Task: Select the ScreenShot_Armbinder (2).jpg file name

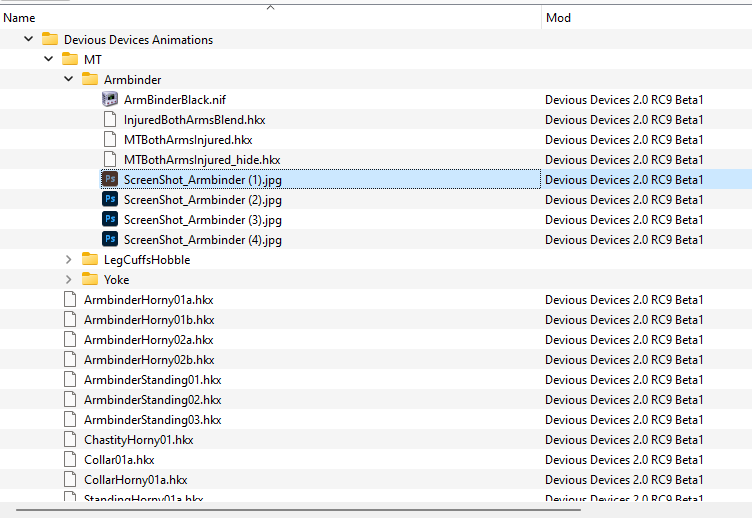Action: [202, 200]
